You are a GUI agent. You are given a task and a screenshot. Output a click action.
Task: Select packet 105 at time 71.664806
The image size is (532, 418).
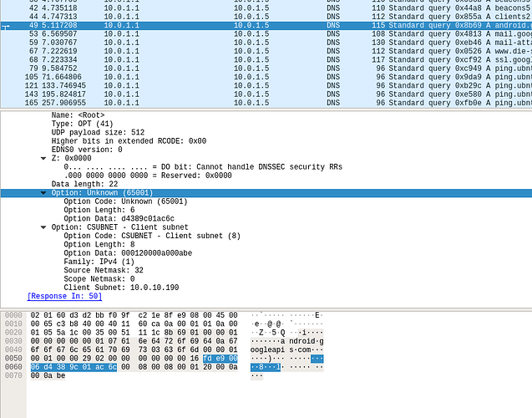click(x=167, y=77)
